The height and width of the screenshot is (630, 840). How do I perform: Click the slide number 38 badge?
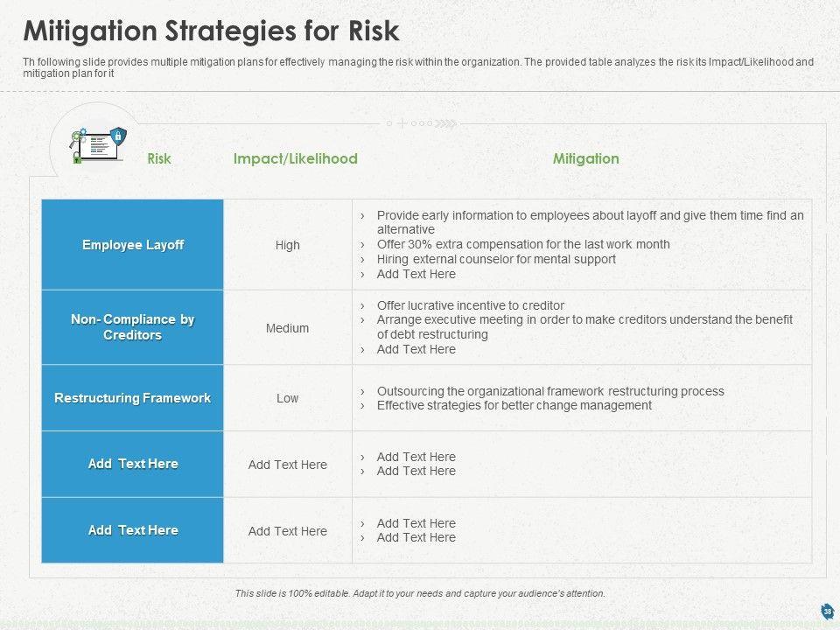[827, 611]
